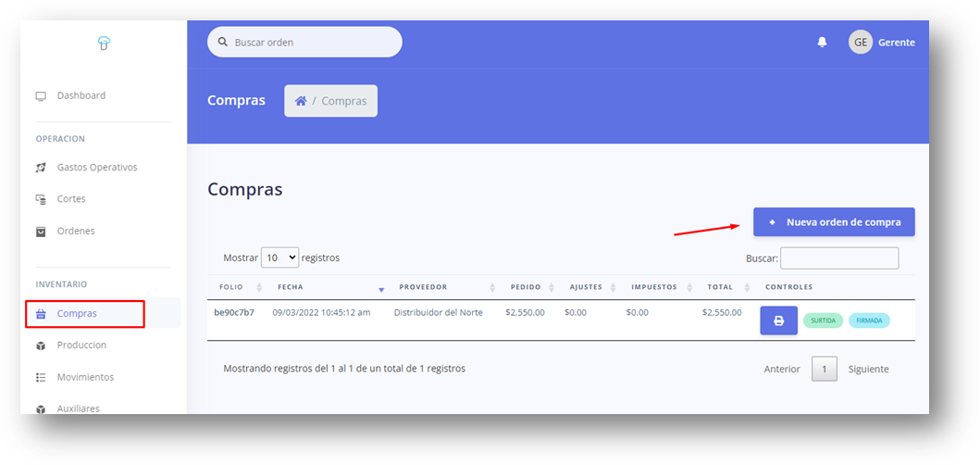Open Gastos Operativos in sidebar
Viewport: 980px width, 465px height.
tap(96, 168)
